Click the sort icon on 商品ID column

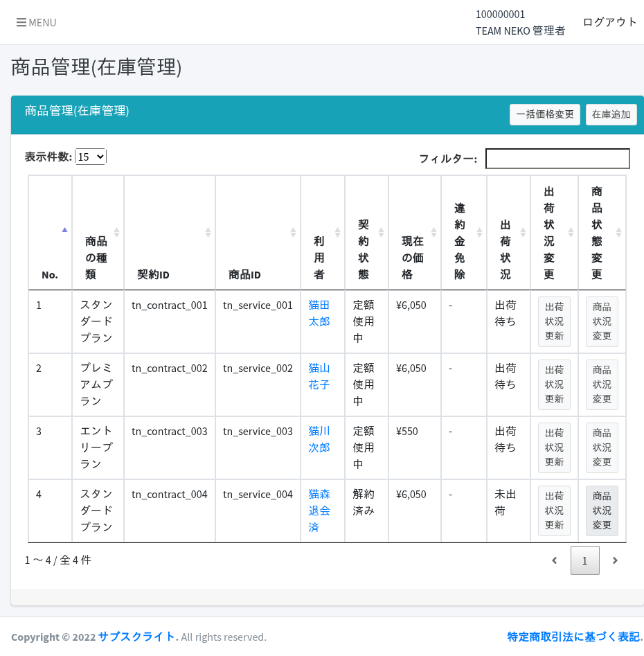[x=293, y=232]
